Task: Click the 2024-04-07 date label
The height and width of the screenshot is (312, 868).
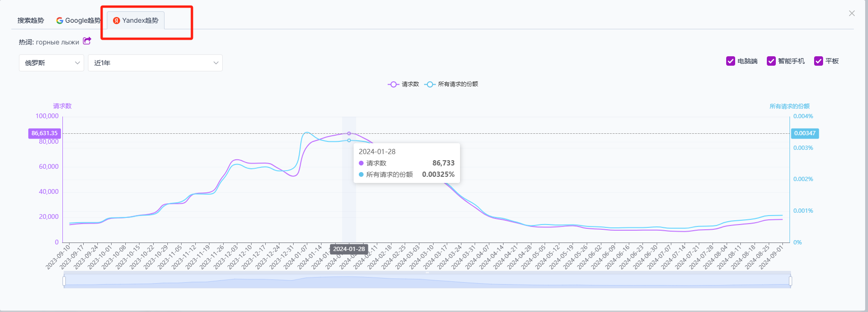Action: coord(477,257)
